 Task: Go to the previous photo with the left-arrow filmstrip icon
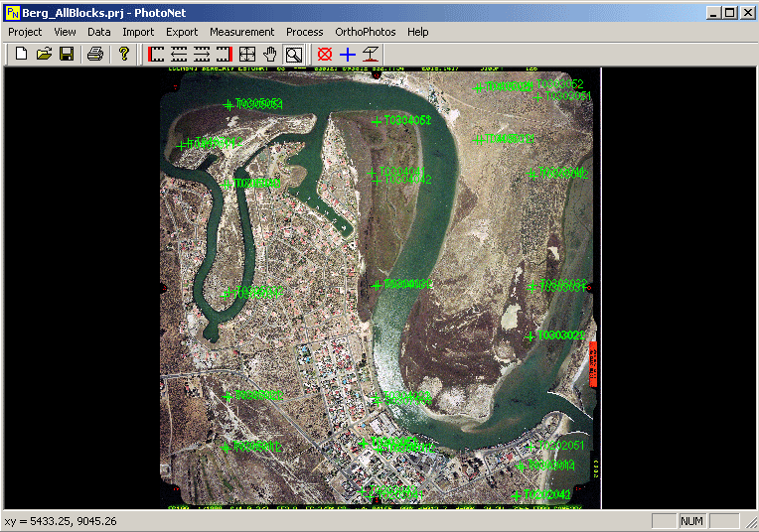179,54
